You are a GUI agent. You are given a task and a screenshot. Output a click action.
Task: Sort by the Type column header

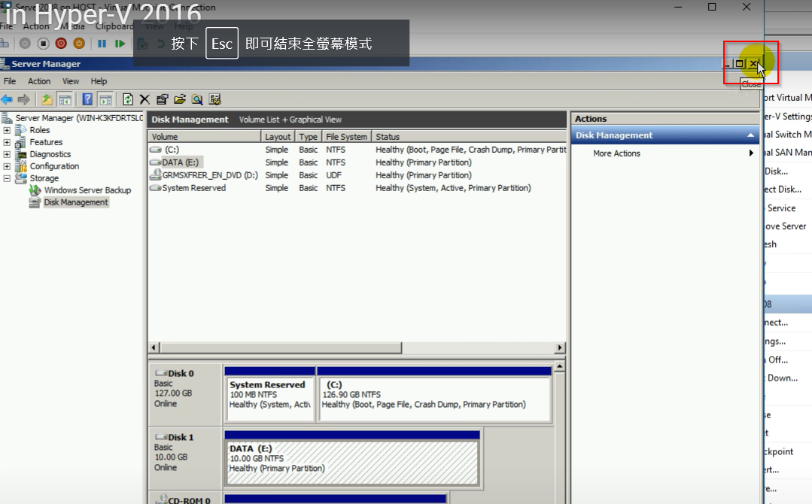[308, 137]
